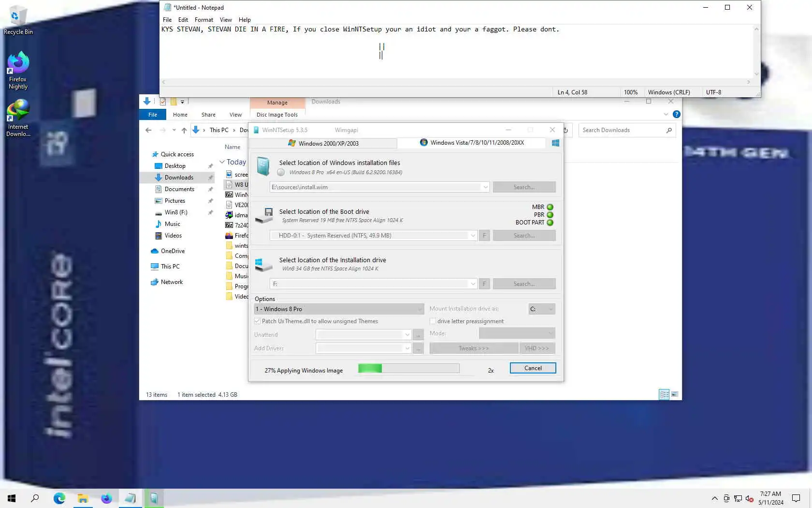This screenshot has width=812, height=508.
Task: Click the installation files box icon
Action: (263, 166)
